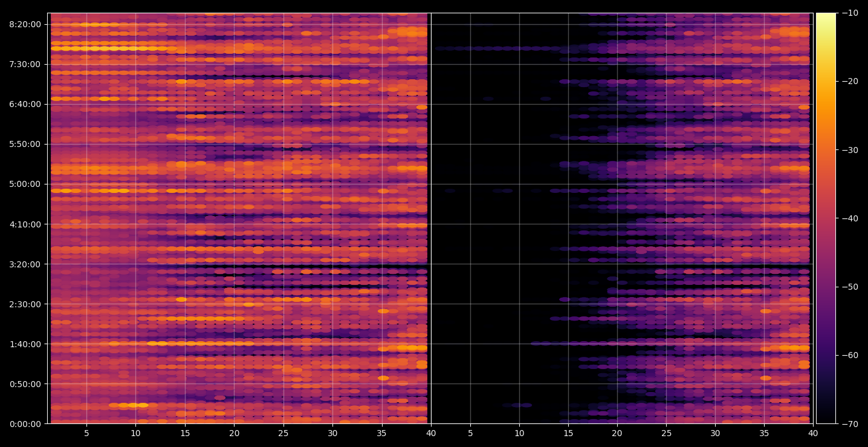Click the 1:40:00 y-axis label
The width and height of the screenshot is (868, 447).
25,344
